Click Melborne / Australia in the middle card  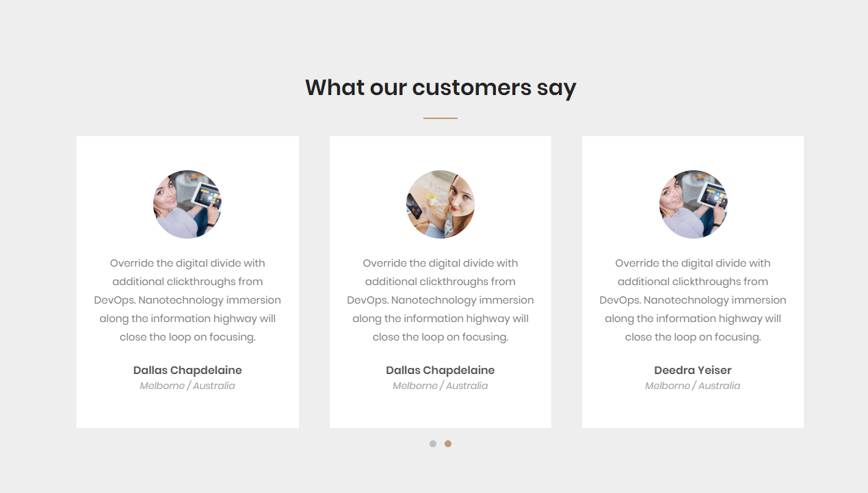tap(440, 386)
